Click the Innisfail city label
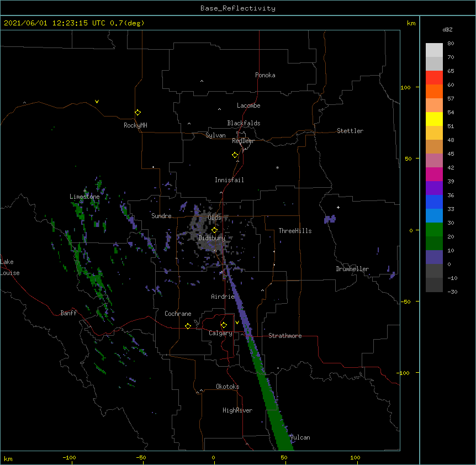This screenshot has height=465, width=476. coord(229,180)
